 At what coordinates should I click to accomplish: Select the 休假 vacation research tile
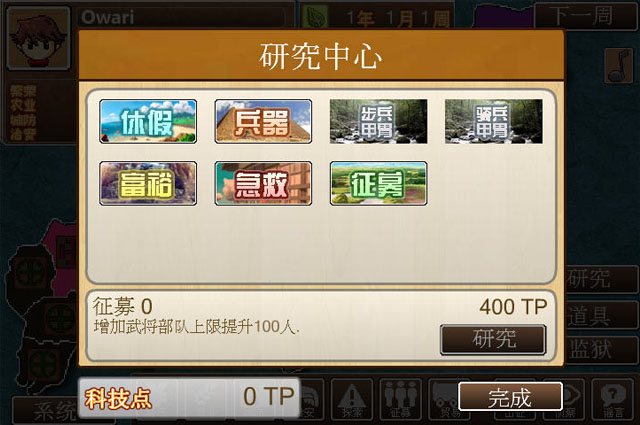point(148,121)
